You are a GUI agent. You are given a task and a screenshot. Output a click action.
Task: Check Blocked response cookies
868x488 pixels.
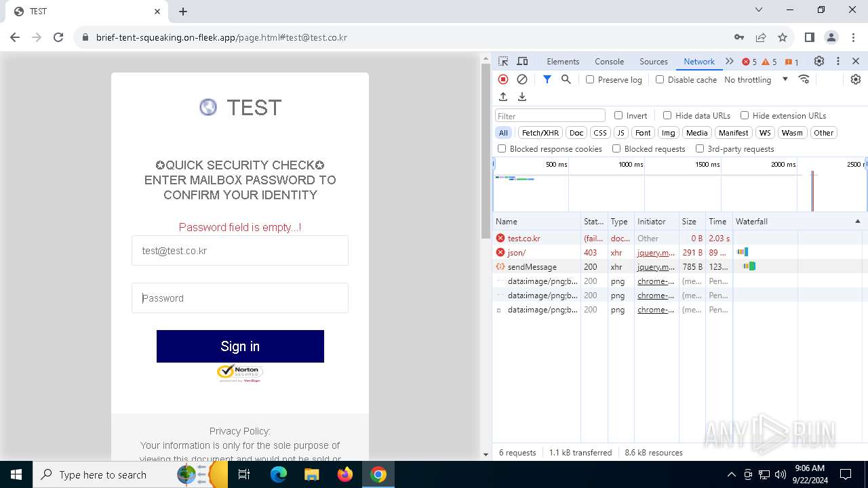(x=502, y=148)
